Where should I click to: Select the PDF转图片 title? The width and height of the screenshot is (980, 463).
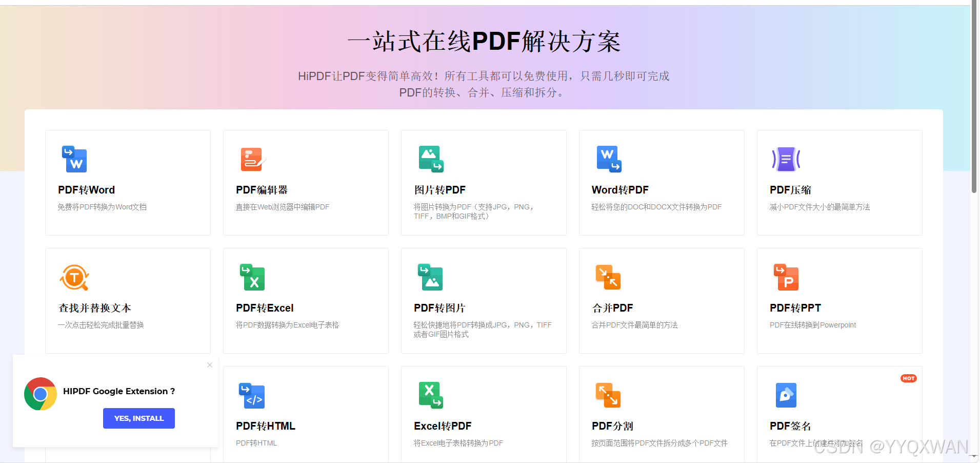439,308
